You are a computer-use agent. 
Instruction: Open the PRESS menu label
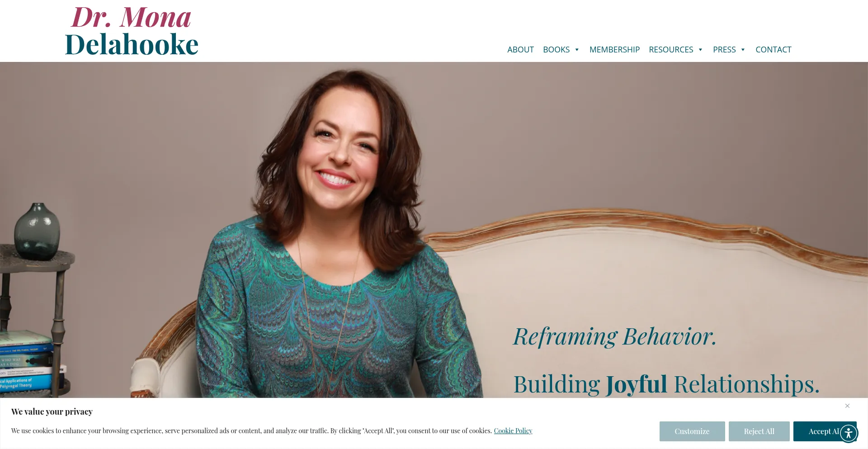[x=724, y=50]
